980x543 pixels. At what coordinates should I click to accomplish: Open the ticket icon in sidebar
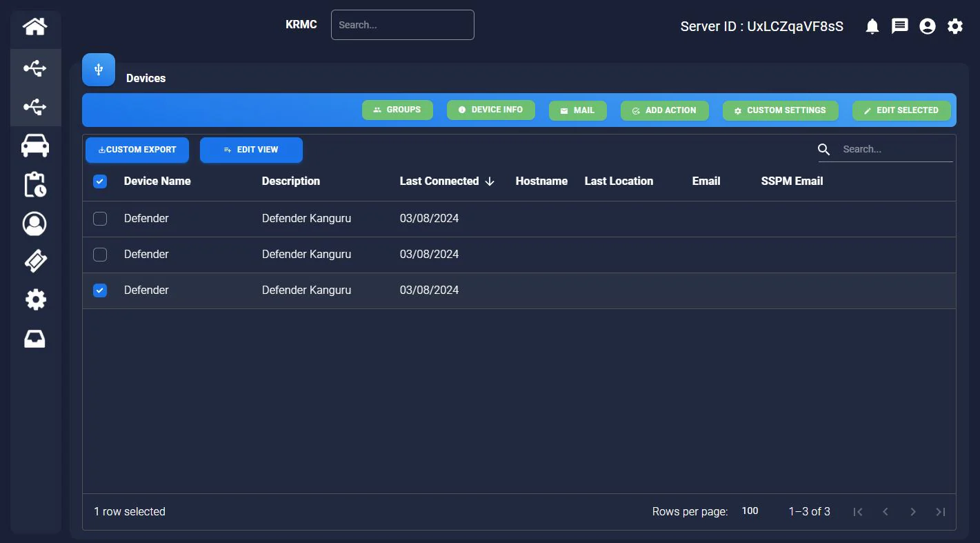click(x=35, y=261)
